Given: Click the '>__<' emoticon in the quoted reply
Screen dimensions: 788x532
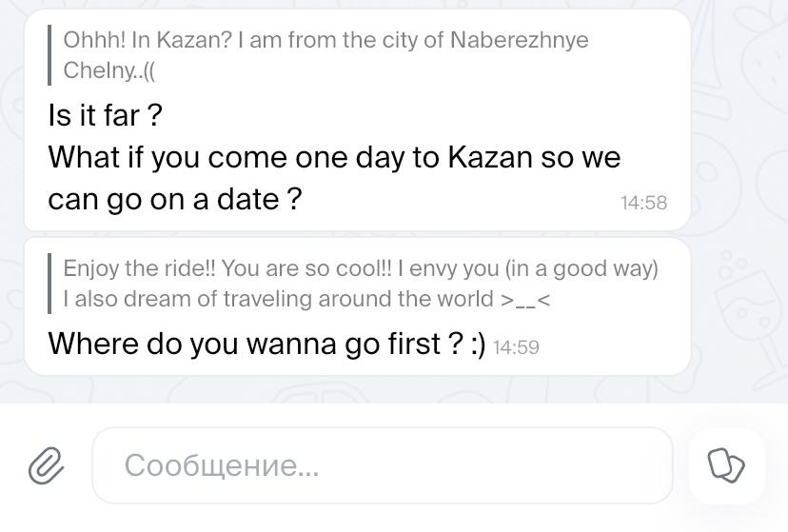Looking at the screenshot, I should [x=526, y=299].
